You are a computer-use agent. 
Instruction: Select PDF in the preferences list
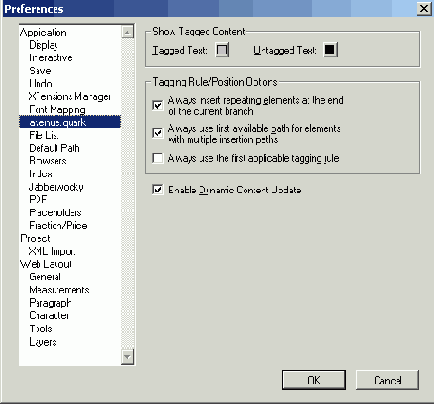(38, 199)
